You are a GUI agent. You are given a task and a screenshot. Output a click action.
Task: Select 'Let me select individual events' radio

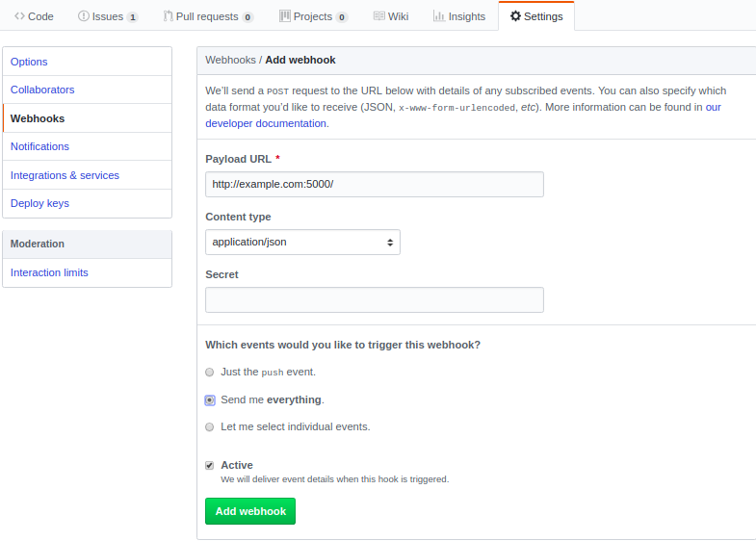210,426
